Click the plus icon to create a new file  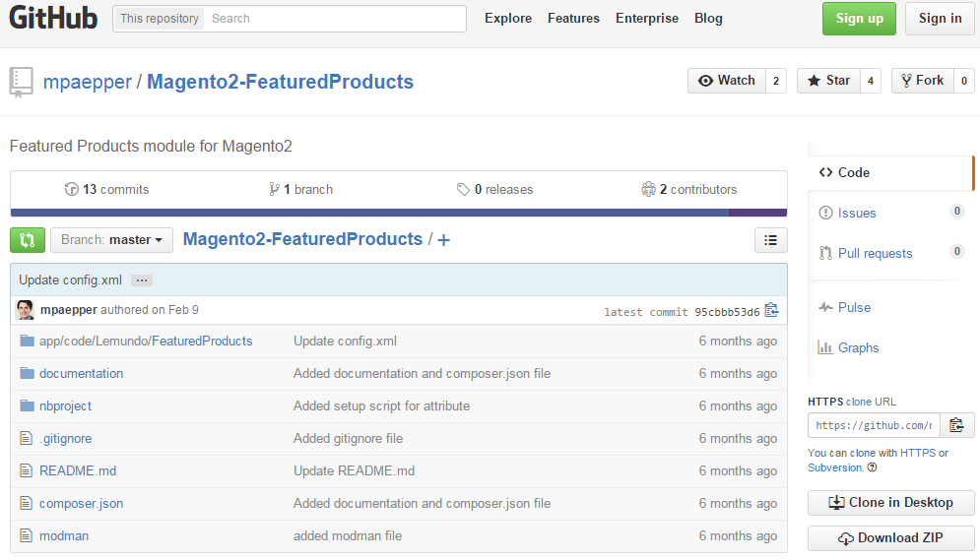[x=444, y=240]
